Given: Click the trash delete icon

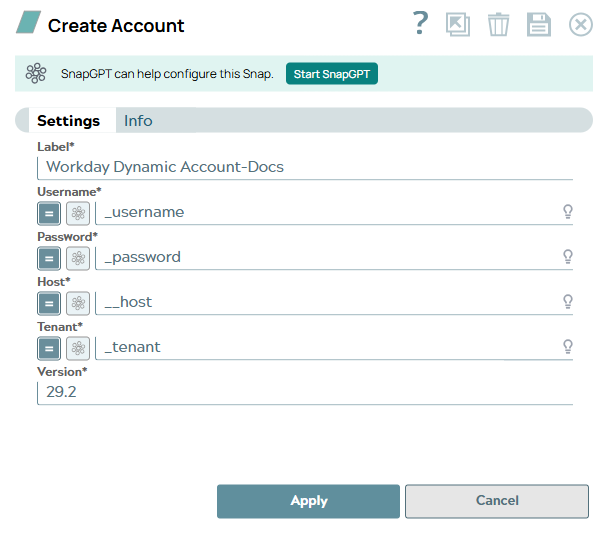Looking at the screenshot, I should point(498,24).
